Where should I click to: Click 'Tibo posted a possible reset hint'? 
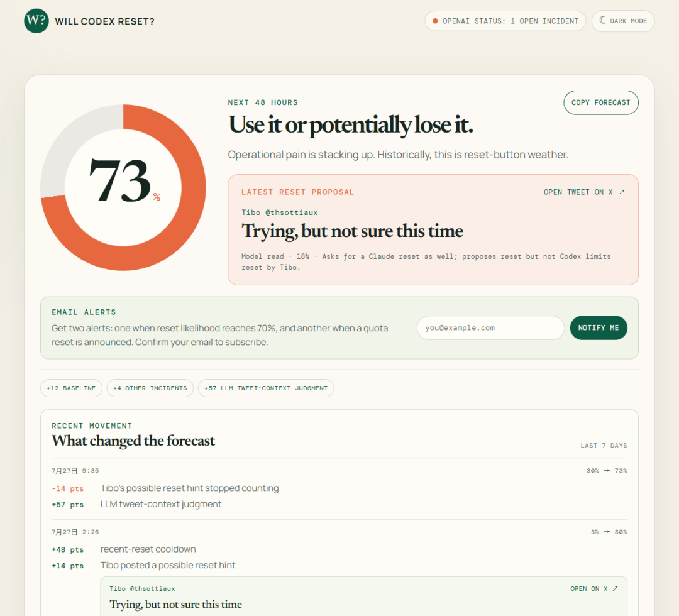click(x=168, y=565)
